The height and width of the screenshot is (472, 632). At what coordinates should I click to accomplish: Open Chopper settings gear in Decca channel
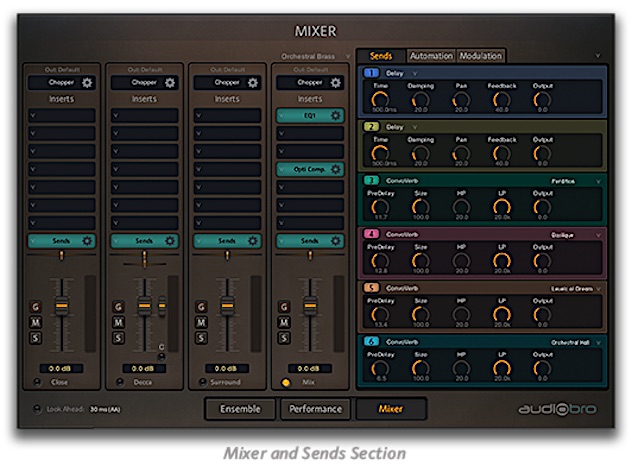click(170, 83)
